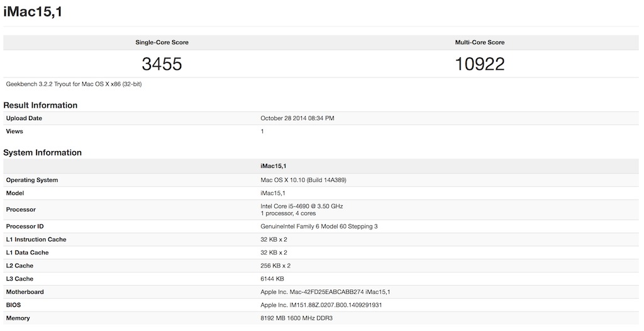Click the L3 Cache value 6144 KB

[x=272, y=279]
